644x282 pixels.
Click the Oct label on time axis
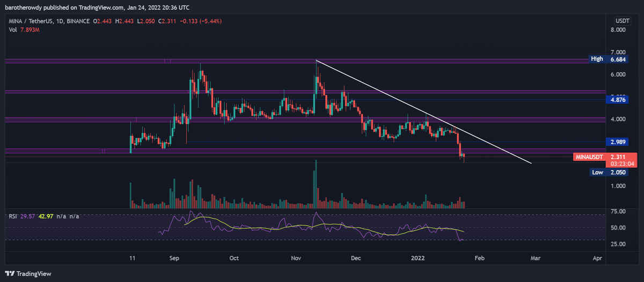coord(234,258)
